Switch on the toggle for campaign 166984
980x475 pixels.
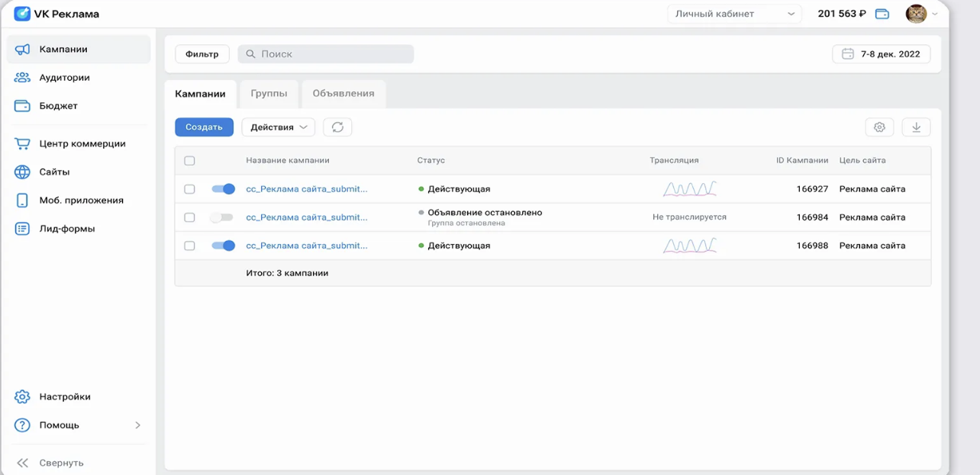221,217
